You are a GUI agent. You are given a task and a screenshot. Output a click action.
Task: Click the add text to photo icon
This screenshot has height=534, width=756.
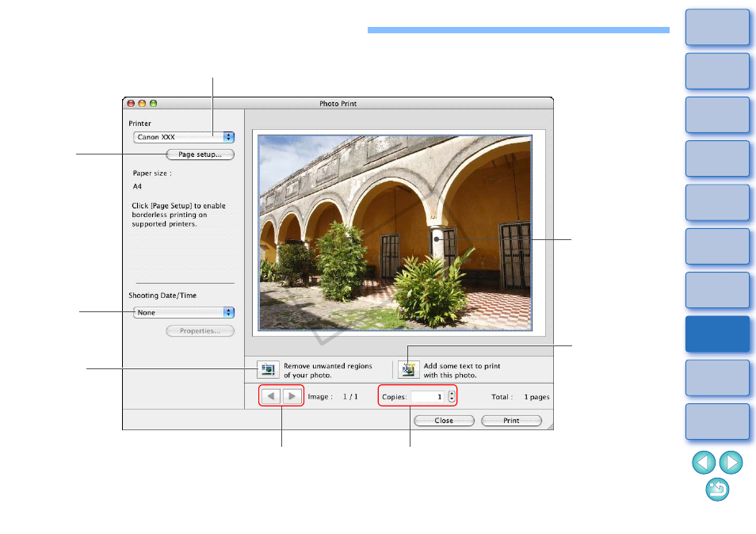click(408, 370)
